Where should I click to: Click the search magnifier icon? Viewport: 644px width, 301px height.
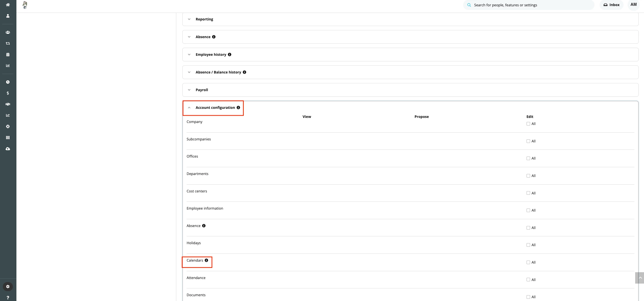pyautogui.click(x=469, y=5)
